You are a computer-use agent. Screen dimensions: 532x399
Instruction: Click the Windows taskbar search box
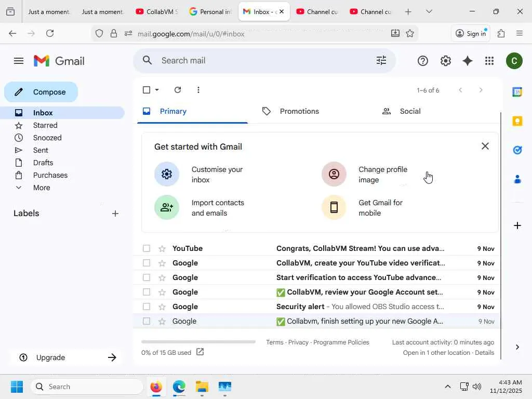[87, 387]
